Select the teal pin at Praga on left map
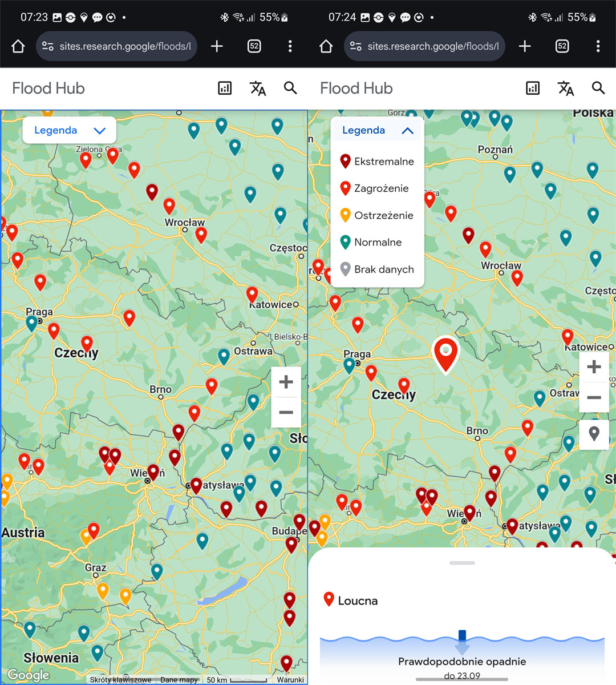 click(x=32, y=324)
